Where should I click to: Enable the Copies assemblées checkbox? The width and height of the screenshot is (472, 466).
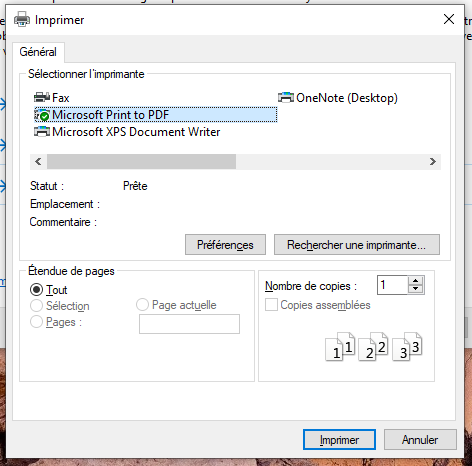pyautogui.click(x=271, y=305)
